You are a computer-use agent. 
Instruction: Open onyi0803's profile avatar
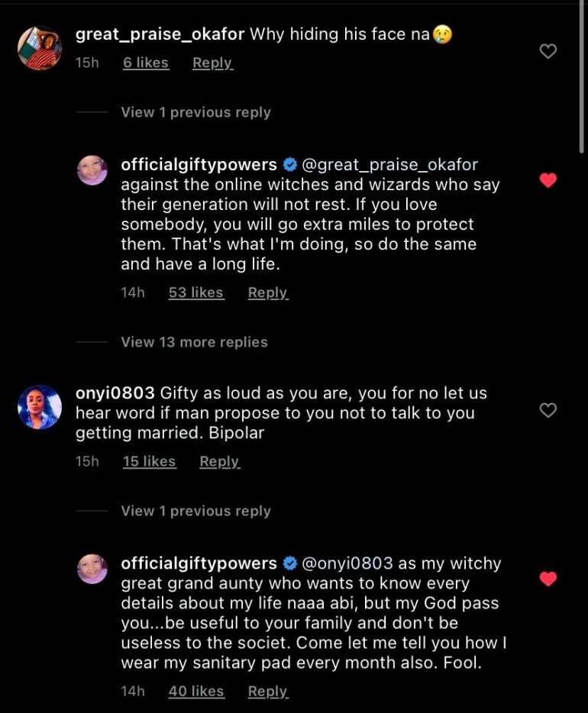click(40, 407)
